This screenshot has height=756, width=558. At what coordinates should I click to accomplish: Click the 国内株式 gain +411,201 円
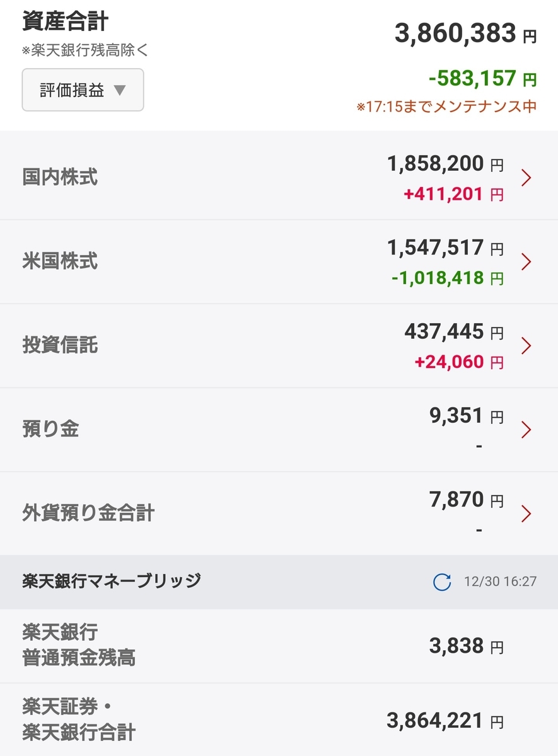coord(454,195)
